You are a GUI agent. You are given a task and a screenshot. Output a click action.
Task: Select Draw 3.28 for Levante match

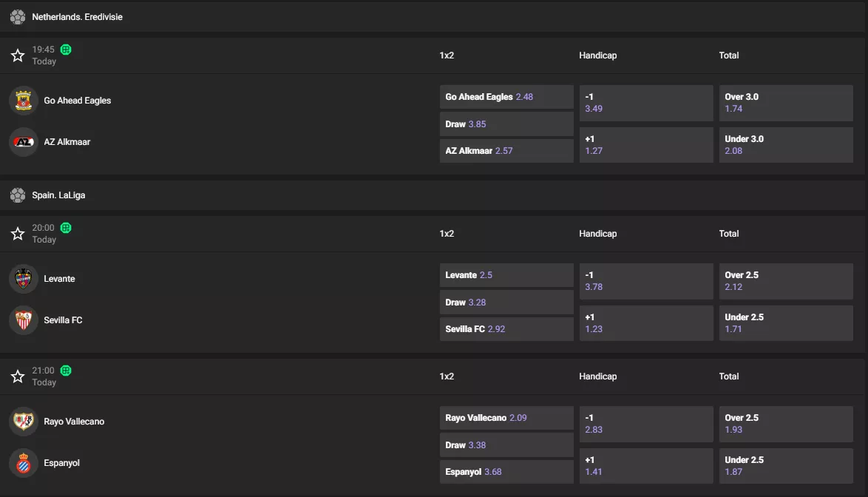tap(506, 302)
